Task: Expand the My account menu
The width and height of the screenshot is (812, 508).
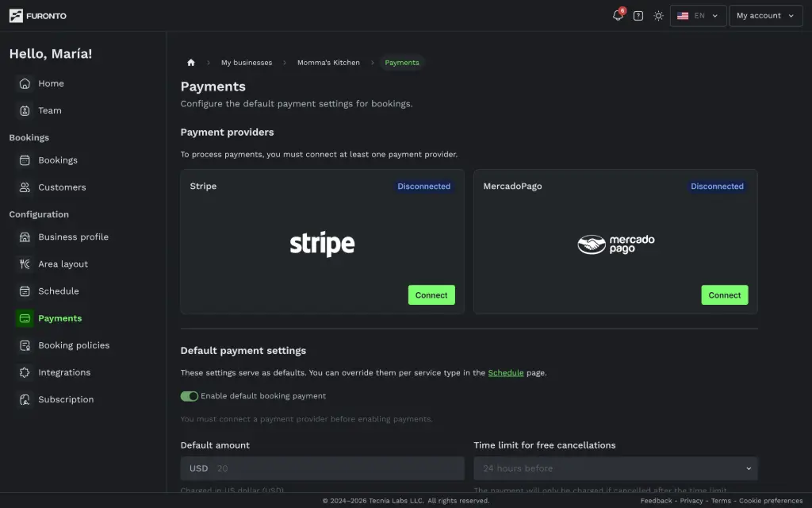Action: point(765,16)
